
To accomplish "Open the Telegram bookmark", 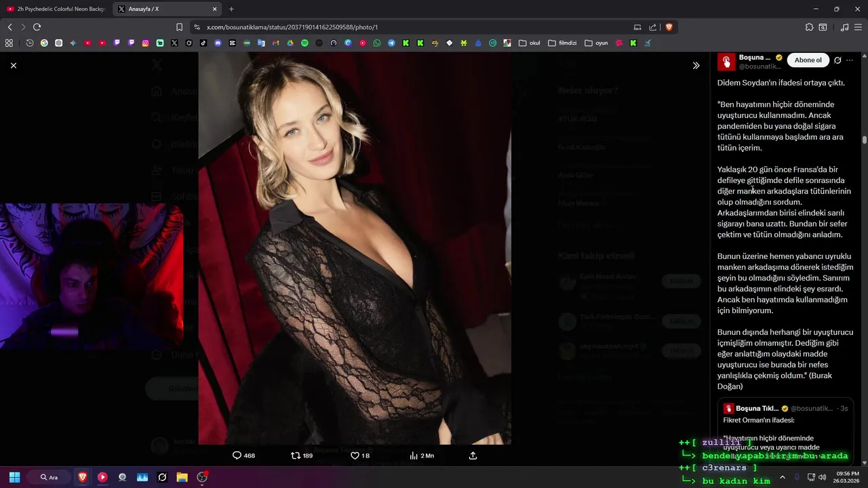I will 391,43.
